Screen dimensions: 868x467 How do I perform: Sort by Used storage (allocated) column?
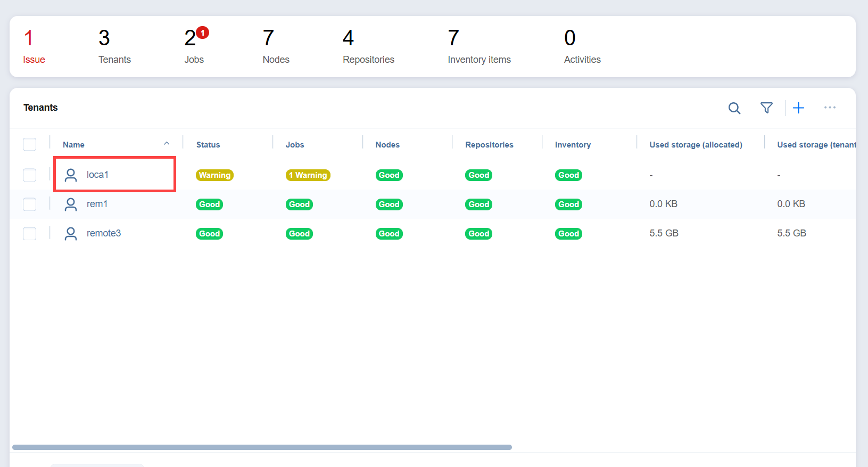(696, 145)
